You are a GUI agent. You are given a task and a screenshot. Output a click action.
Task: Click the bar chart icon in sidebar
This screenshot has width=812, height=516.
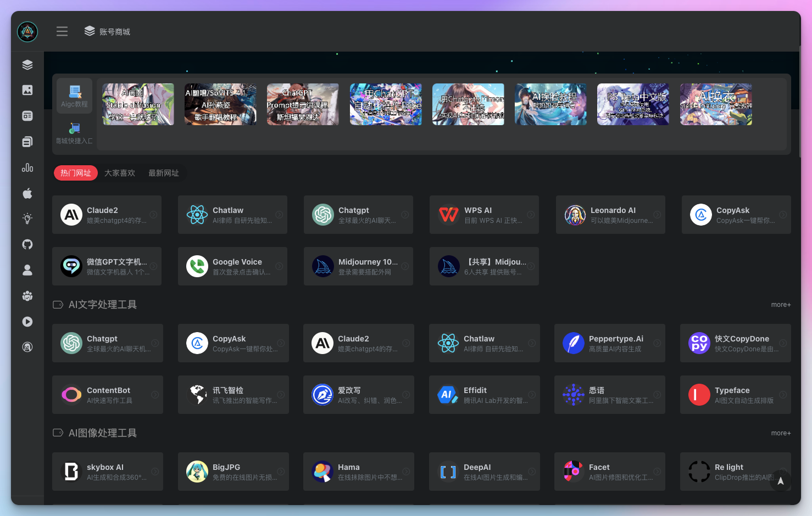pos(27,167)
